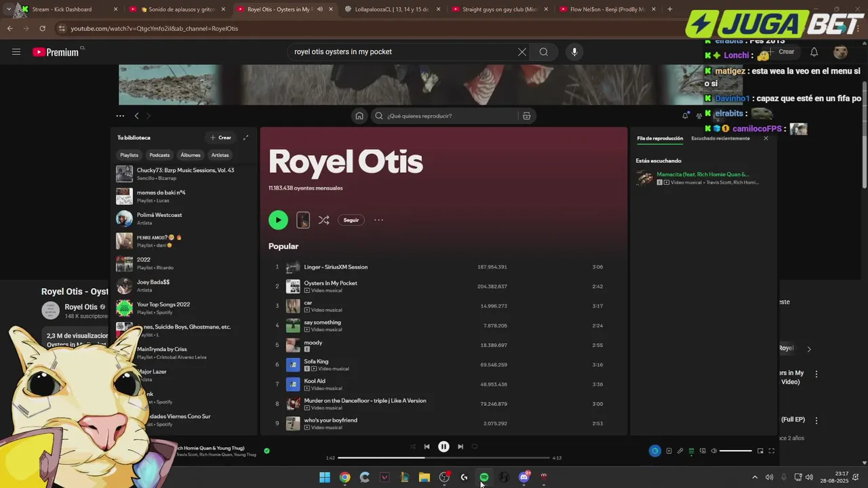Skip to the next track in Spotify
The height and width of the screenshot is (488, 868).
click(460, 447)
